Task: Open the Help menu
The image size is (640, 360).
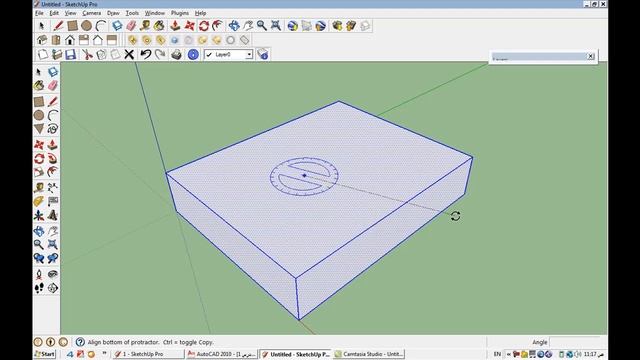Action: pyautogui.click(x=200, y=13)
